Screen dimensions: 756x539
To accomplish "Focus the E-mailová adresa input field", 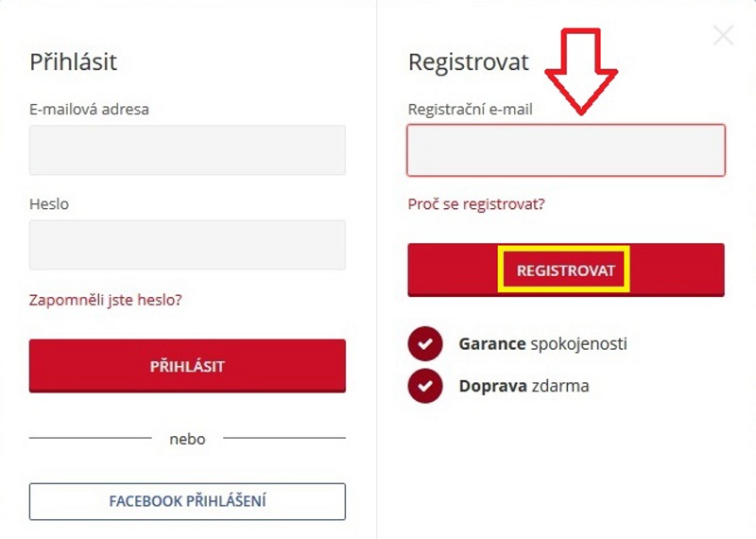I will (x=187, y=150).
